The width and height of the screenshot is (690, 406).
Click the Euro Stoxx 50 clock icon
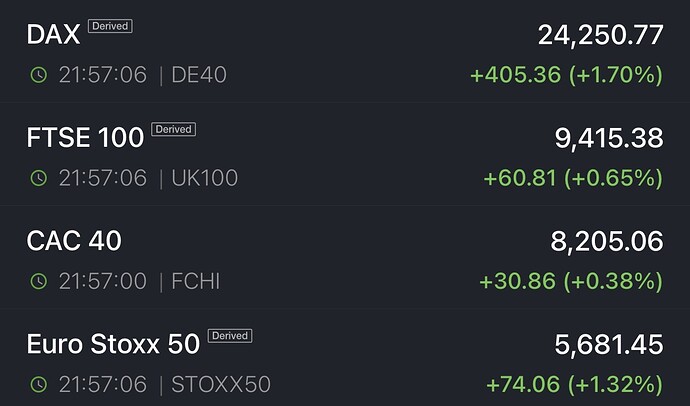tap(38, 385)
